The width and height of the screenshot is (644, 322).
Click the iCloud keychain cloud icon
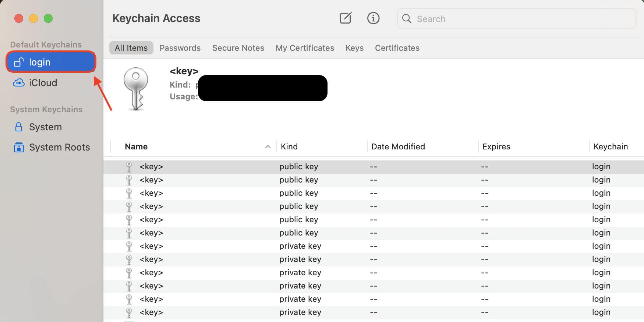pos(18,82)
